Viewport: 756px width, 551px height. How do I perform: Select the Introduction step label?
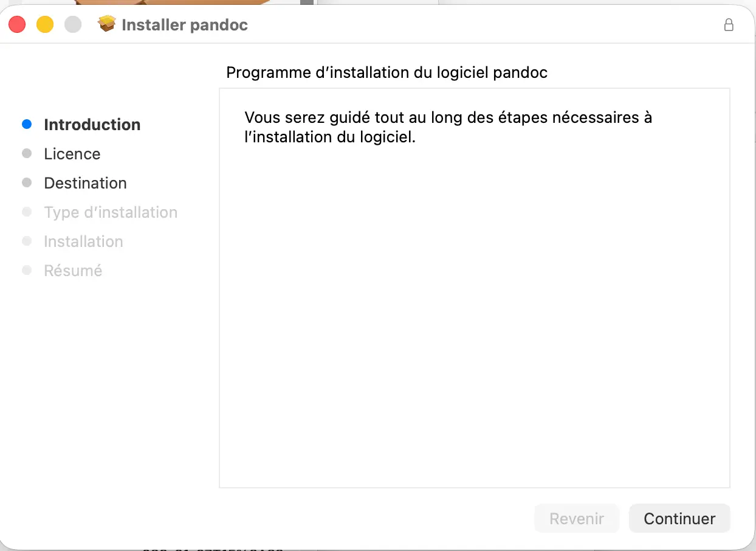(x=92, y=125)
